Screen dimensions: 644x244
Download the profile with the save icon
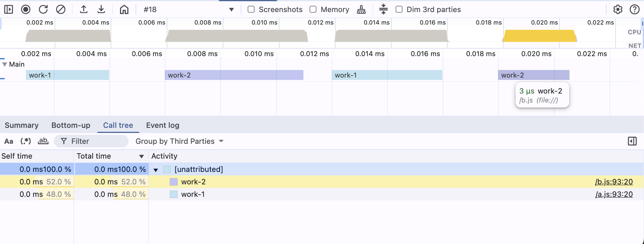(x=101, y=9)
